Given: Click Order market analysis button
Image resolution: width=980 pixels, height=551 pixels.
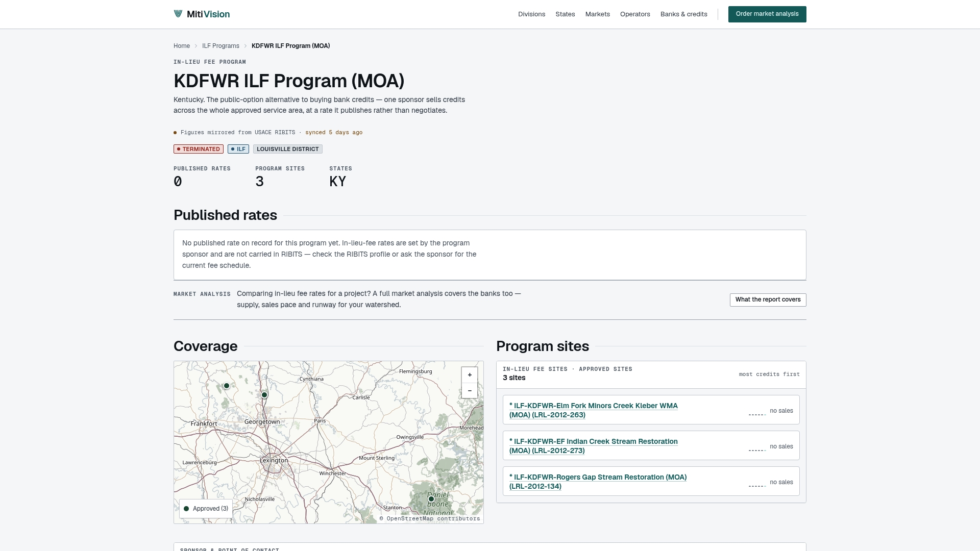Looking at the screenshot, I should tap(767, 14).
